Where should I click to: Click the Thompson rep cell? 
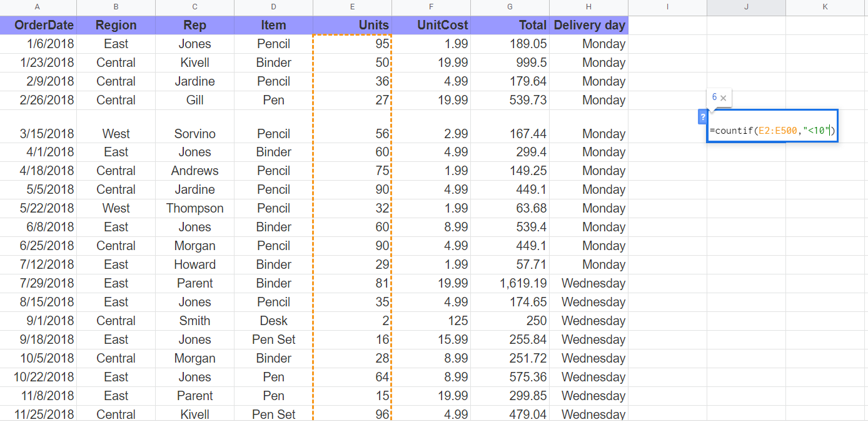click(194, 208)
